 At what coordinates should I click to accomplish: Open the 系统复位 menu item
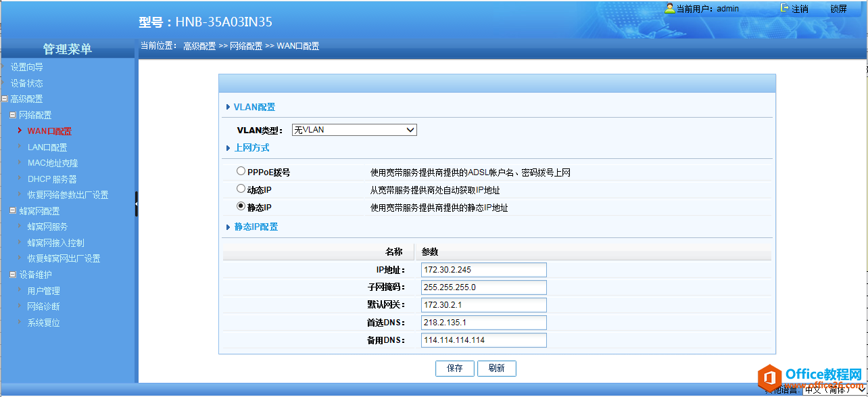(43, 323)
